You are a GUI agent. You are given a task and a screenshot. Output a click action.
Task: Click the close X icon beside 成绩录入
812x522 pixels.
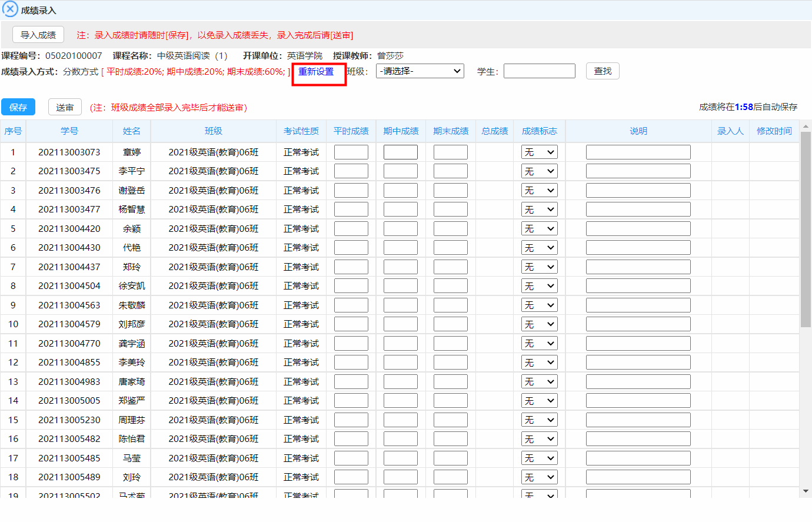[x=10, y=9]
